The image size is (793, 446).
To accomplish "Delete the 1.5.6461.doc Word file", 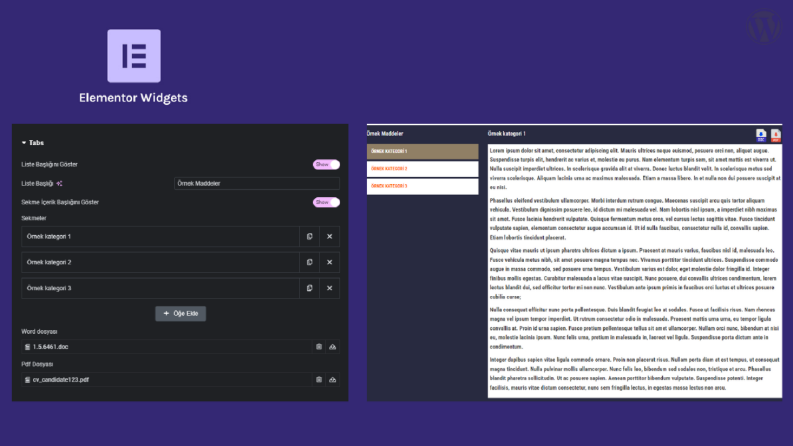I will (319, 347).
